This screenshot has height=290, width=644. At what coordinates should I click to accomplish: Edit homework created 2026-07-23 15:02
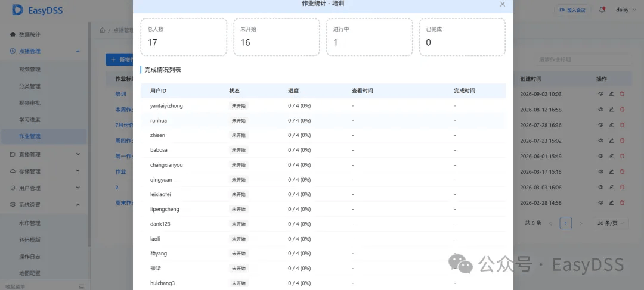[611, 141]
